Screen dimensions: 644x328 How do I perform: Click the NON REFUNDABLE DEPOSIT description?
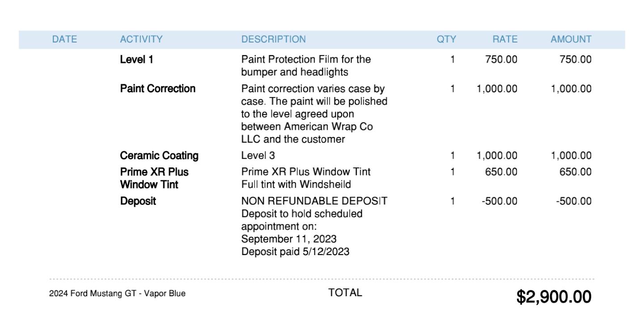point(314,201)
